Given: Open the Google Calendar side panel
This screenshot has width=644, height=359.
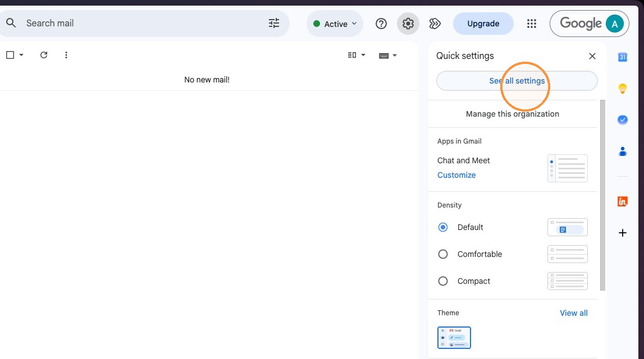Looking at the screenshot, I should tap(623, 57).
